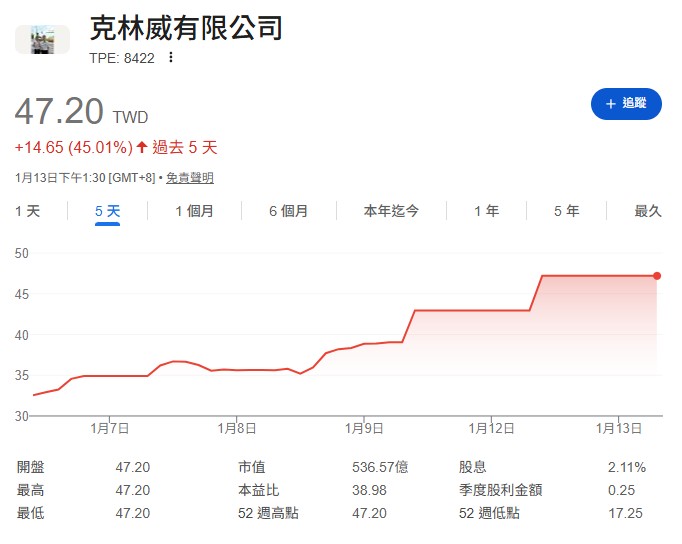
Task: Click the 最低 label
Action: pos(30,514)
